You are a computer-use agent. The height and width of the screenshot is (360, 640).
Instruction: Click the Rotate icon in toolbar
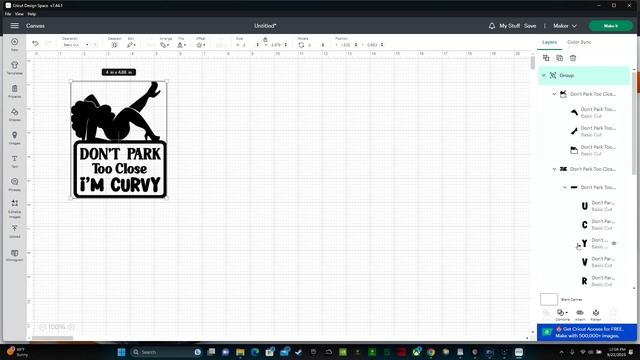(x=301, y=45)
